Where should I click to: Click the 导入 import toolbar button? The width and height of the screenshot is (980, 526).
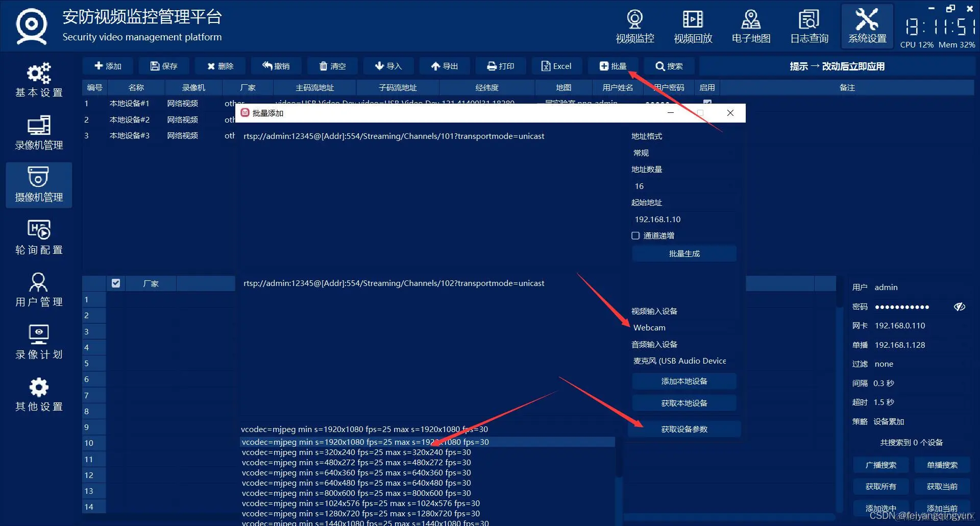[388, 66]
